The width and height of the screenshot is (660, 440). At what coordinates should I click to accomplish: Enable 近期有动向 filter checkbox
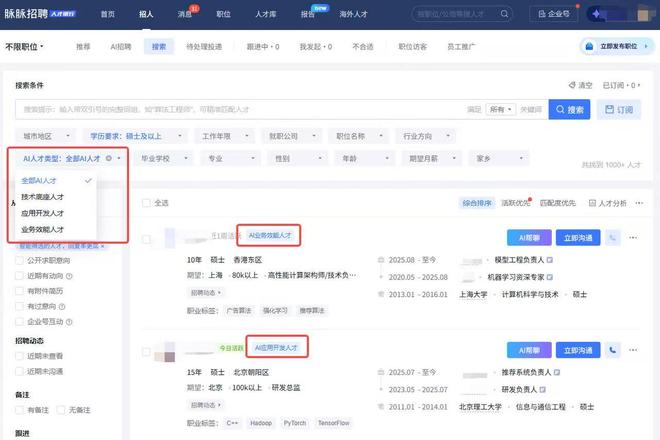(x=19, y=276)
